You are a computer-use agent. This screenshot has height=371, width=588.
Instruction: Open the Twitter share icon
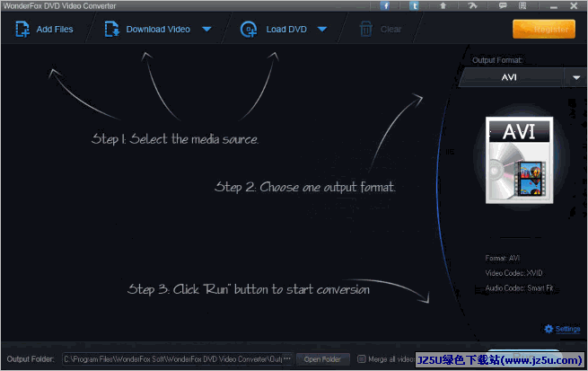tap(414, 5)
